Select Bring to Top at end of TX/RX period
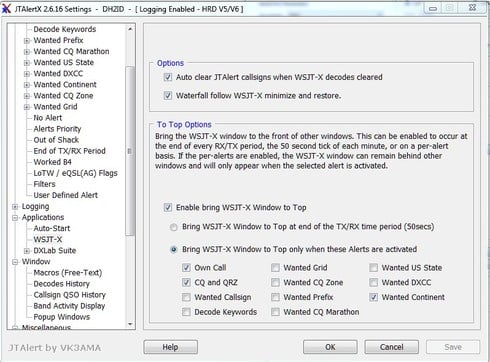This screenshot has height=362, width=490. pyautogui.click(x=173, y=227)
